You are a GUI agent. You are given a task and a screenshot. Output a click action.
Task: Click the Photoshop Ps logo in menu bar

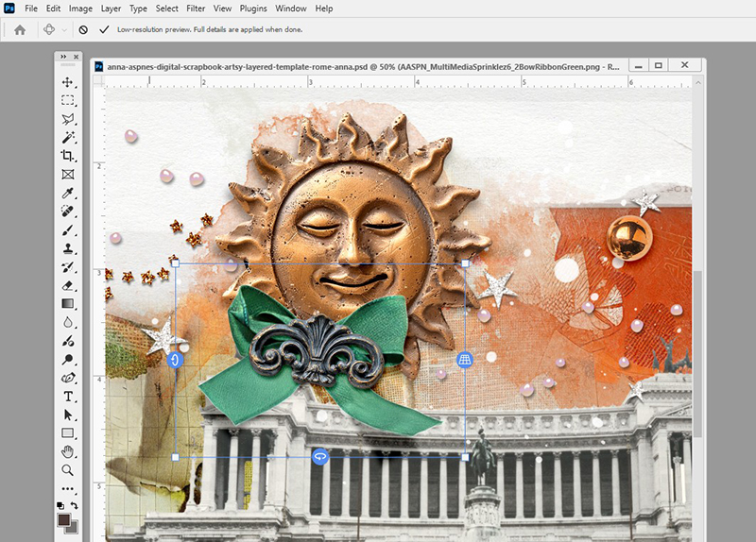[9, 8]
